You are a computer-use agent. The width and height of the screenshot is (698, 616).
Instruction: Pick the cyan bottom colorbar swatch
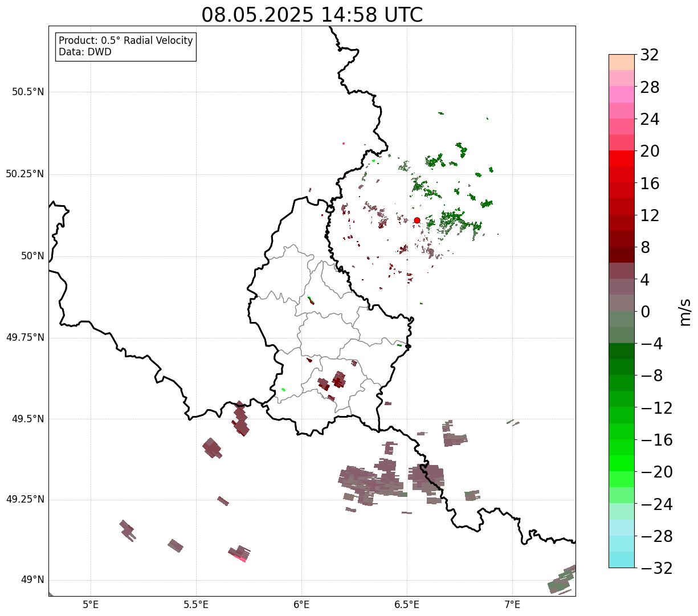coord(622,560)
